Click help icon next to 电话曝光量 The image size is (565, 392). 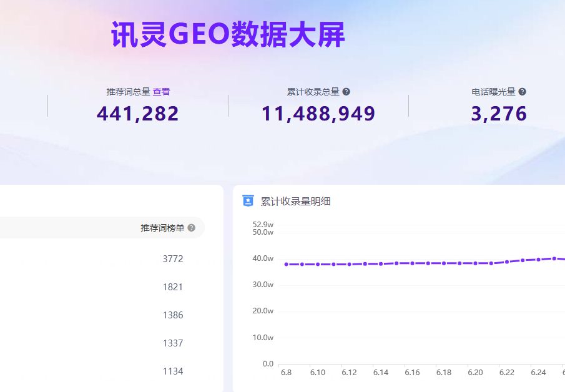[522, 92]
